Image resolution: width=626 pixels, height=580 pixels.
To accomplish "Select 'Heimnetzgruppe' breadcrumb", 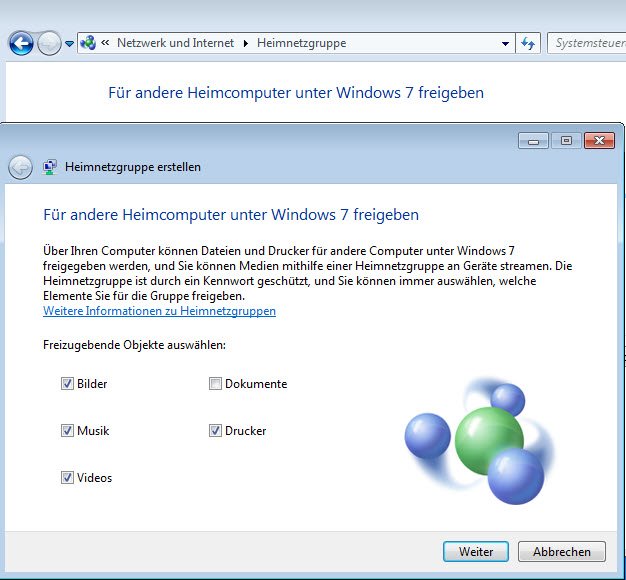I will click(x=301, y=43).
